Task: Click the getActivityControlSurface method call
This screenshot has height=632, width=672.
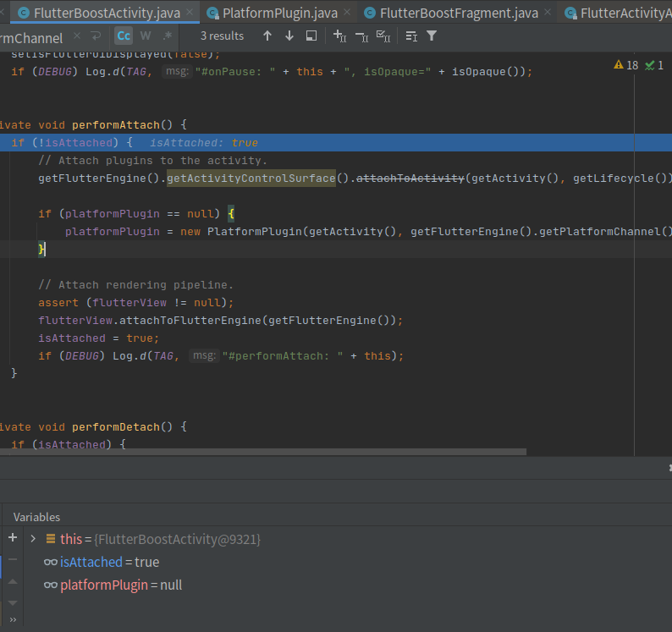Action: coord(251,179)
